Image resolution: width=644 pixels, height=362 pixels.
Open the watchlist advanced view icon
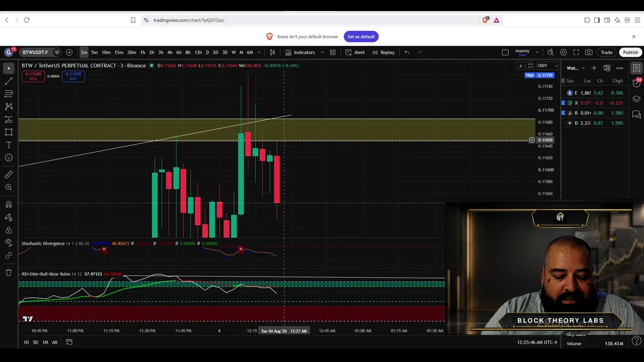click(607, 68)
